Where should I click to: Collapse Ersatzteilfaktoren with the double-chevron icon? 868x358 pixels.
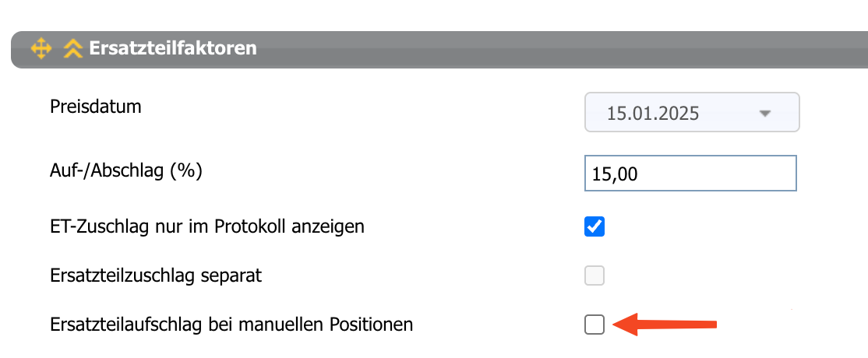point(72,49)
